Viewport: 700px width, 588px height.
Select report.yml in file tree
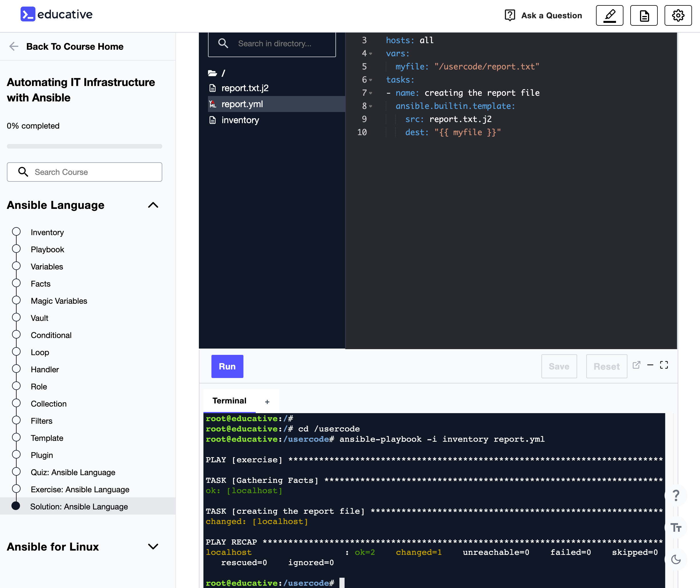click(276, 104)
